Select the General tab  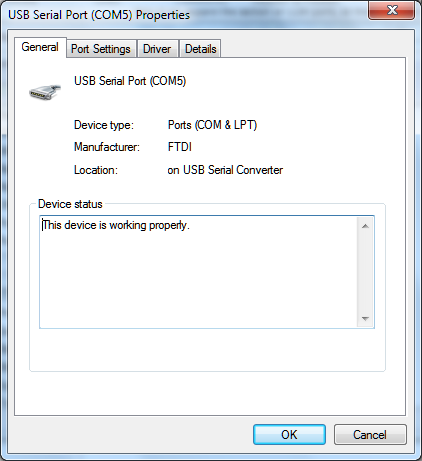[40, 47]
